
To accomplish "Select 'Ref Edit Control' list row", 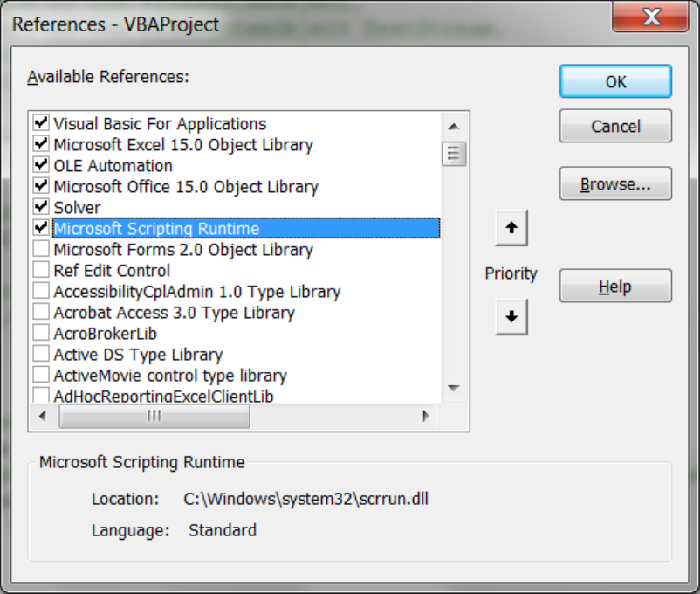I will pyautogui.click(x=246, y=271).
